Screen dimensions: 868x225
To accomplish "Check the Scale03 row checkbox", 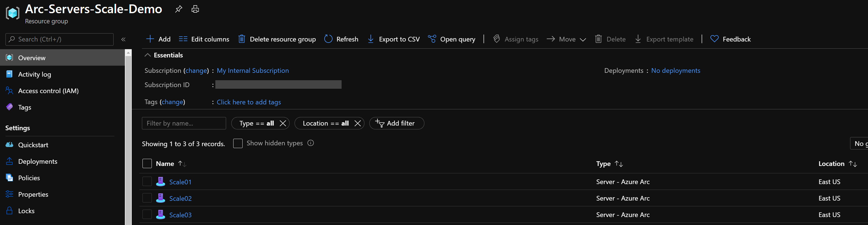I will [x=147, y=215].
